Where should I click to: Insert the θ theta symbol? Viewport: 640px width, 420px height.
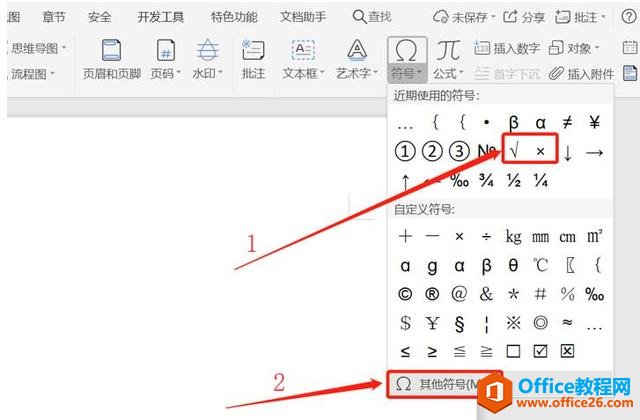(x=513, y=265)
